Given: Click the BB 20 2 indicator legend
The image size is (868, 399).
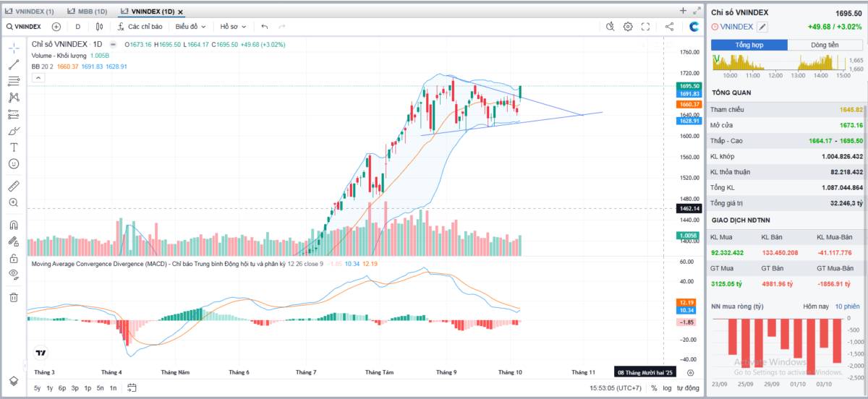Looking at the screenshot, I should [x=42, y=66].
